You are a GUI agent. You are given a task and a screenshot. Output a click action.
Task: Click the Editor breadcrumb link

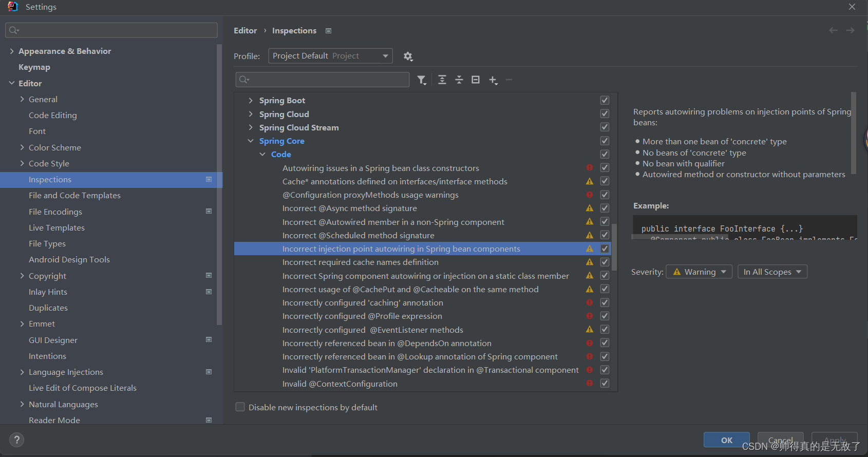click(x=245, y=31)
